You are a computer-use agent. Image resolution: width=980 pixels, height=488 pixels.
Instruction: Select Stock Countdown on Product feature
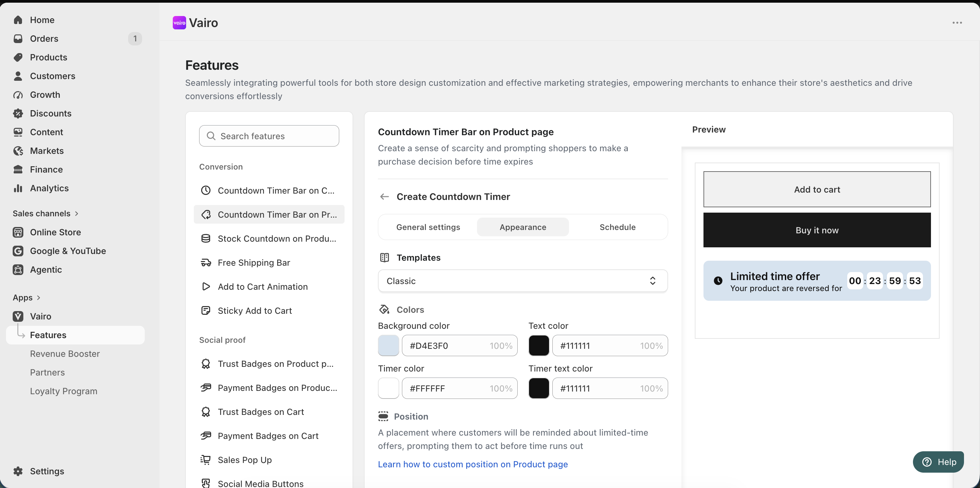(x=269, y=238)
